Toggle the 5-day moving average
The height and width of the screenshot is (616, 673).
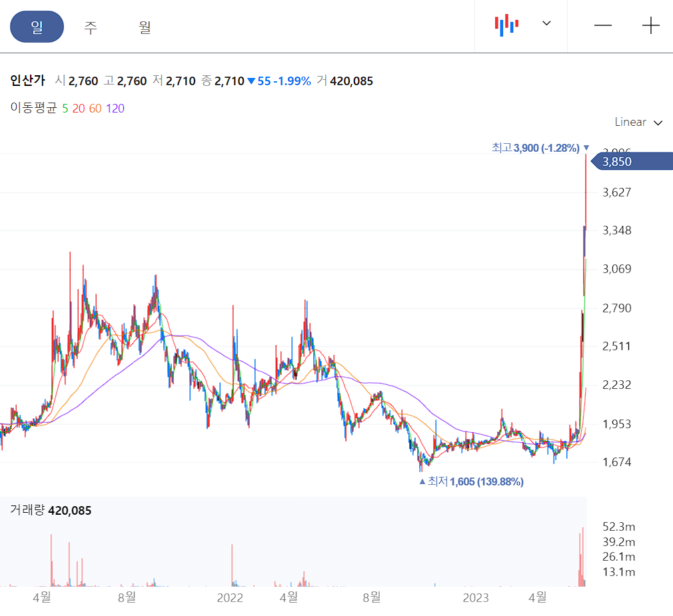65,109
